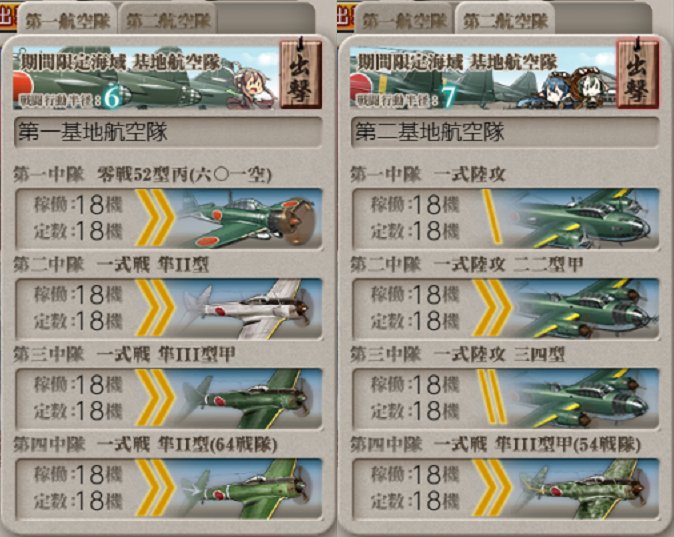The height and width of the screenshot is (537, 674).
Task: Click double chevron proficiency on 零戦52型丙 slot
Action: [155, 218]
